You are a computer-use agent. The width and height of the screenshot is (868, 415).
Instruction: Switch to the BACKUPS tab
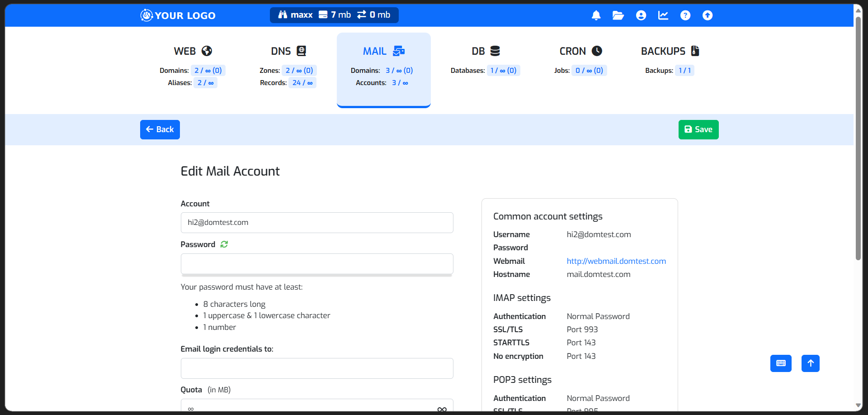(x=670, y=51)
